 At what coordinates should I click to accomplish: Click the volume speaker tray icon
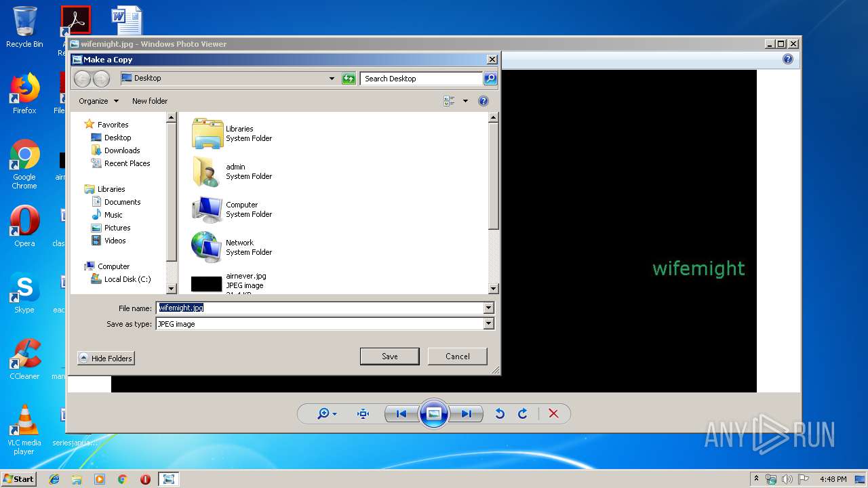coord(787,479)
